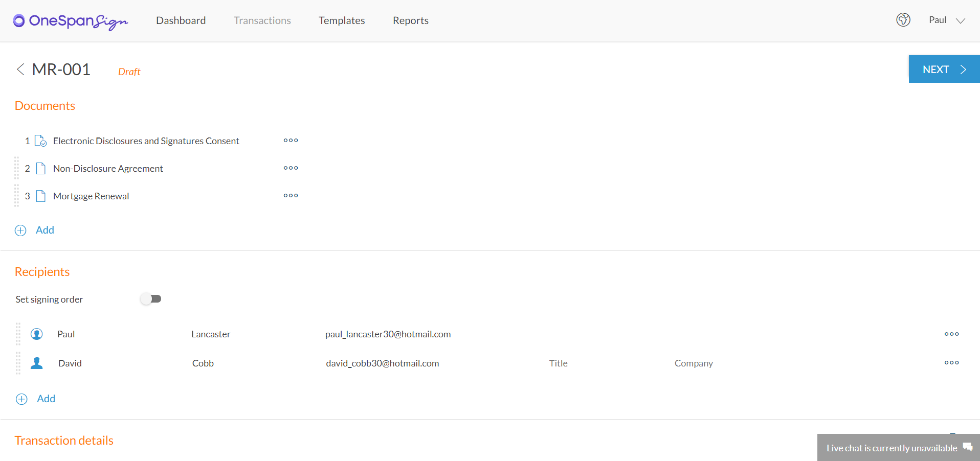Click the Recipients section heading
Image resolution: width=980 pixels, height=461 pixels.
click(x=42, y=272)
